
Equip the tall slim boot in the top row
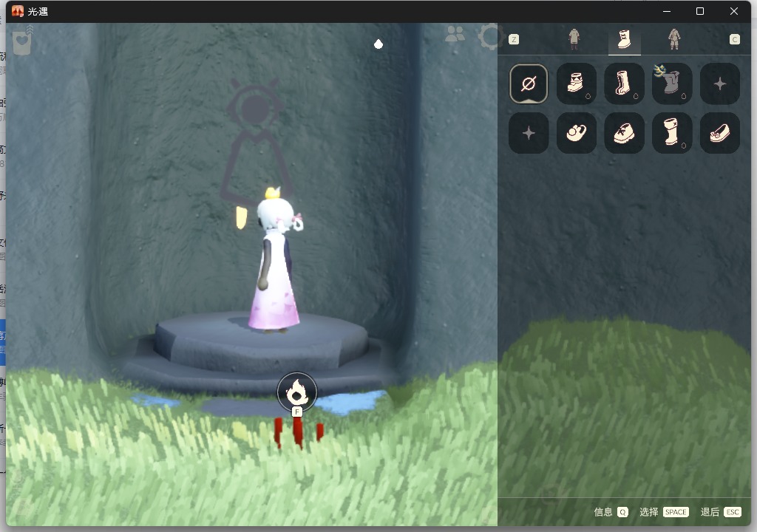(624, 84)
